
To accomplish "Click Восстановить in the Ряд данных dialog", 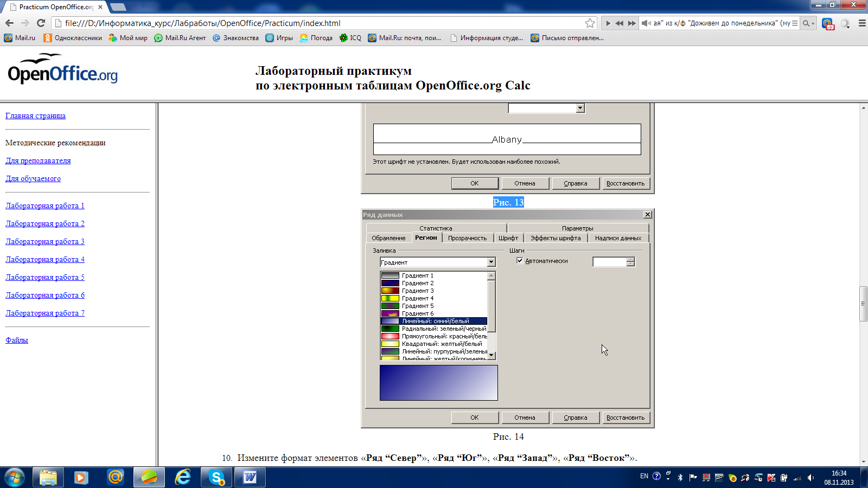I will (x=626, y=418).
